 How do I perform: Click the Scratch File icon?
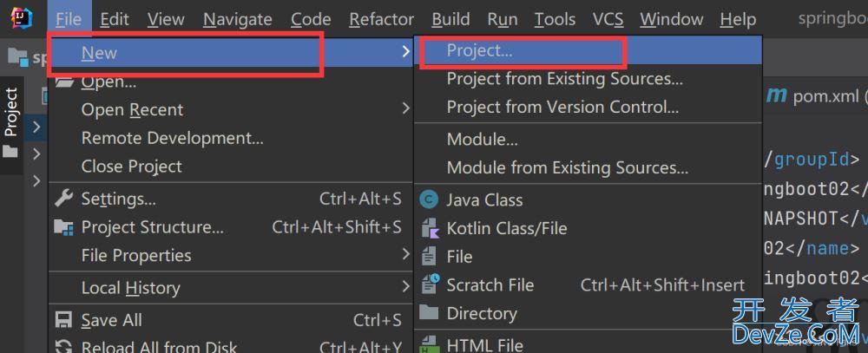(430, 284)
